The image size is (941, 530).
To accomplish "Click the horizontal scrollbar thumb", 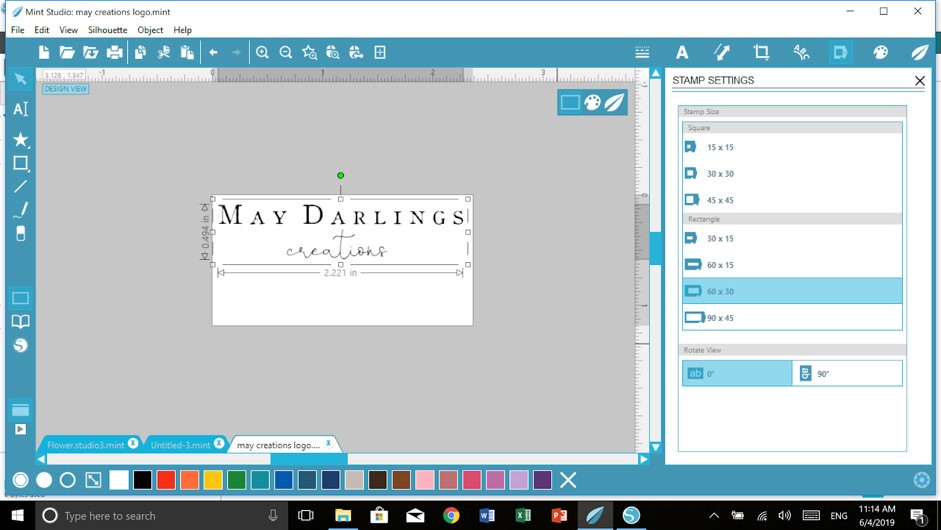I will coord(309,459).
